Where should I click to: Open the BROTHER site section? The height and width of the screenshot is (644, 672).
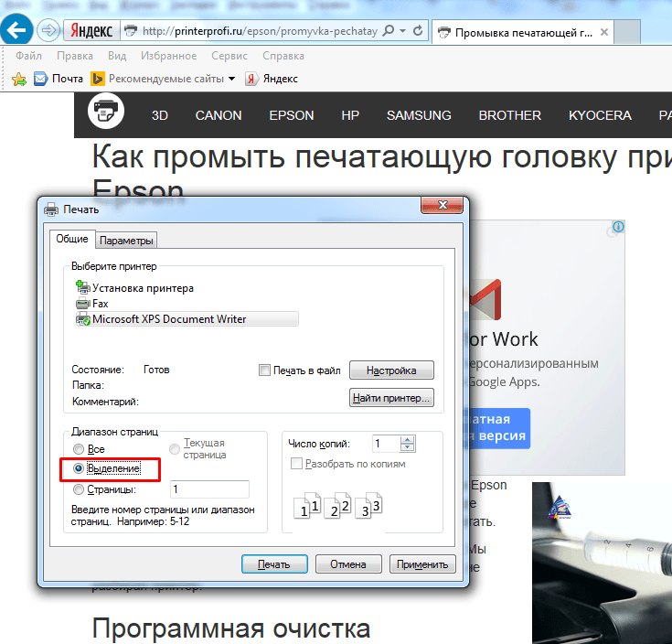click(x=509, y=115)
